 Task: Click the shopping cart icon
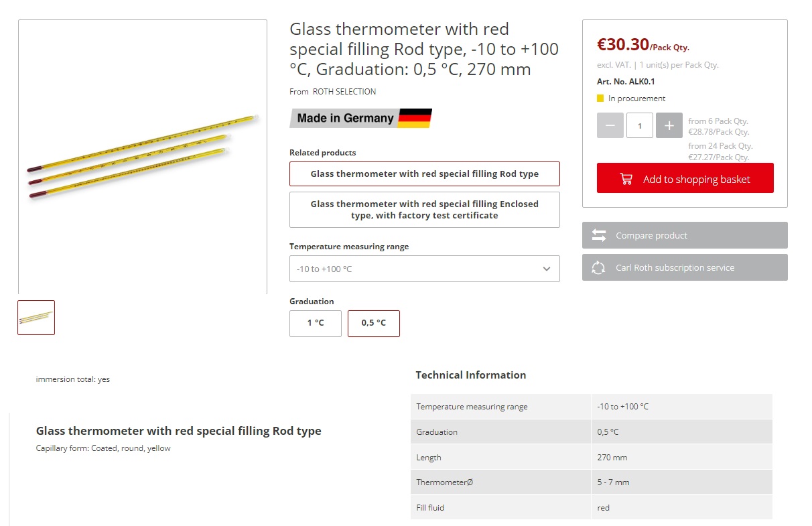[x=626, y=179]
